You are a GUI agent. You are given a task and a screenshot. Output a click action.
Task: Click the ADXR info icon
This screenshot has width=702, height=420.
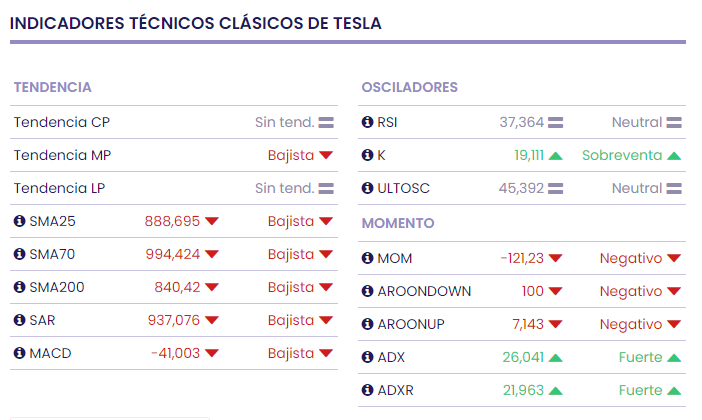[x=367, y=390]
